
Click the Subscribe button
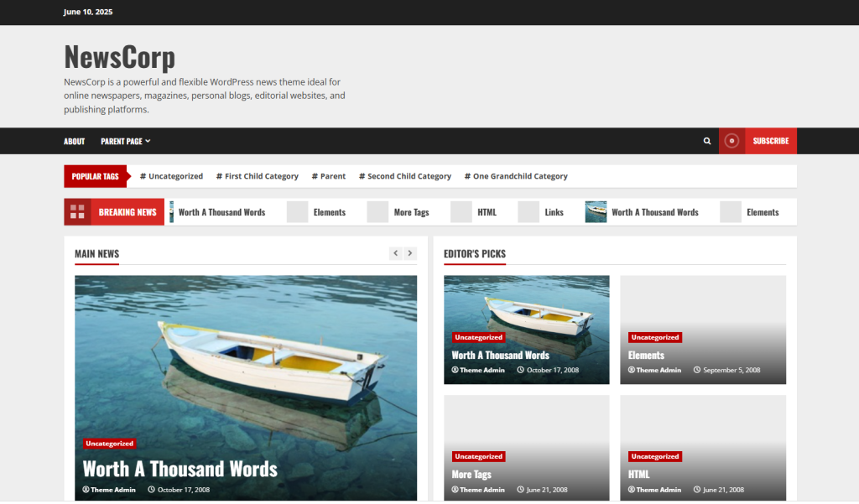pos(770,141)
